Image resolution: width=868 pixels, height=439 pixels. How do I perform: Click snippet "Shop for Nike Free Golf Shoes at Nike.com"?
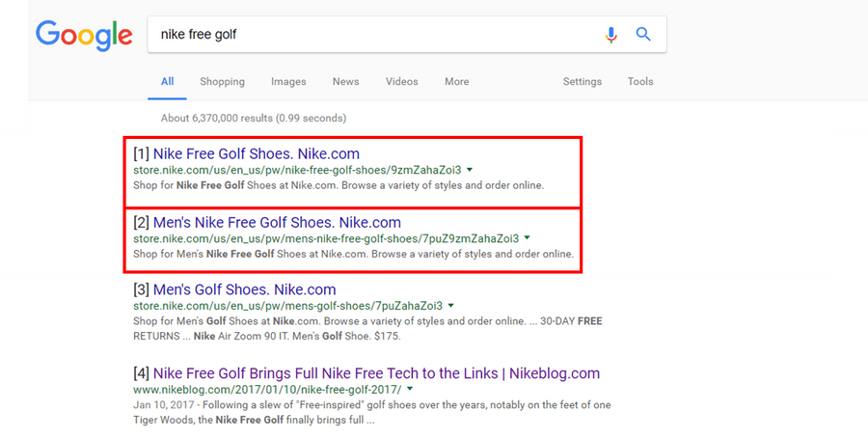[339, 185]
